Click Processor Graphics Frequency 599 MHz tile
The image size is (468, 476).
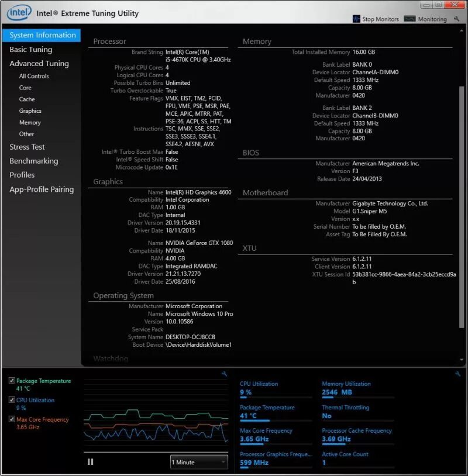(276, 460)
